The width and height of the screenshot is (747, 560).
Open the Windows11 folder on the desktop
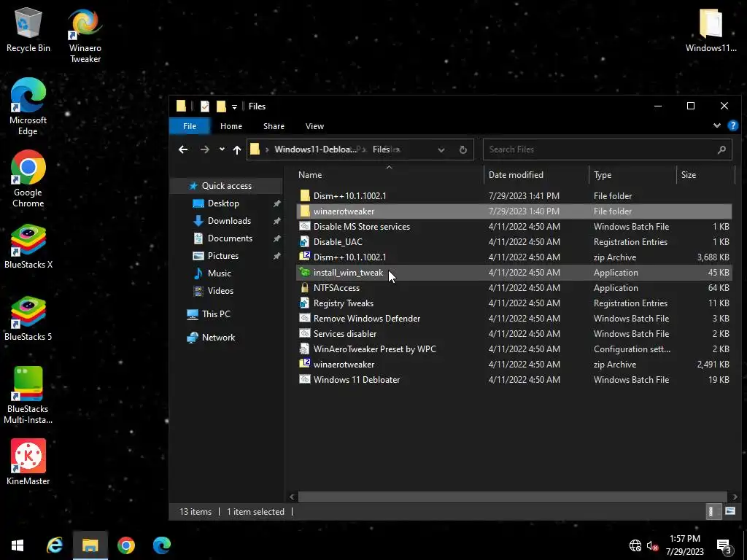point(711,29)
